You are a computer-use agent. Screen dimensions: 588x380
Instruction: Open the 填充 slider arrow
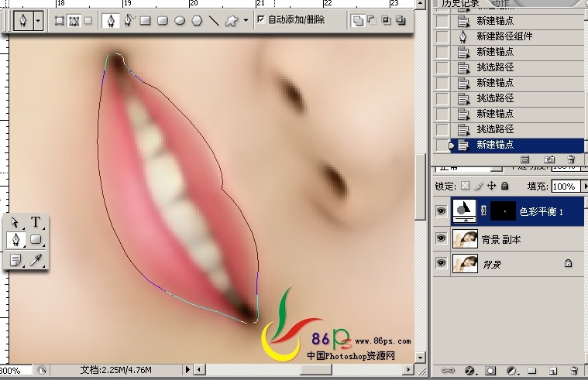click(x=585, y=187)
